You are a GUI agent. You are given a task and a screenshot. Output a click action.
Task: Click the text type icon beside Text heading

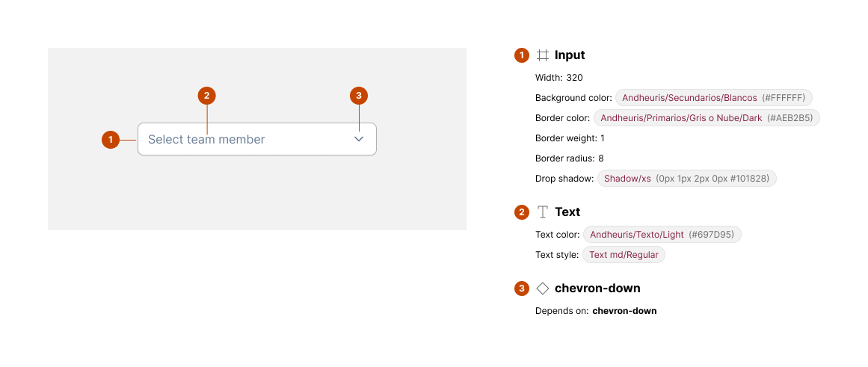point(543,212)
